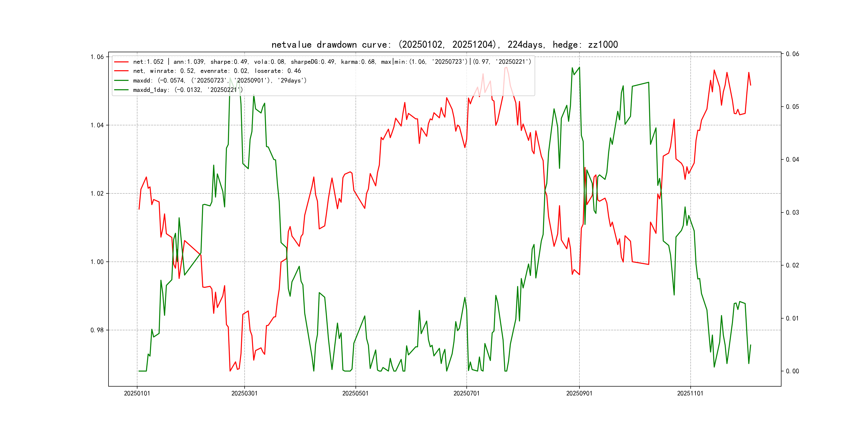Click the 1.04 left axis tick label
The width and height of the screenshot is (868, 434).
tap(97, 125)
